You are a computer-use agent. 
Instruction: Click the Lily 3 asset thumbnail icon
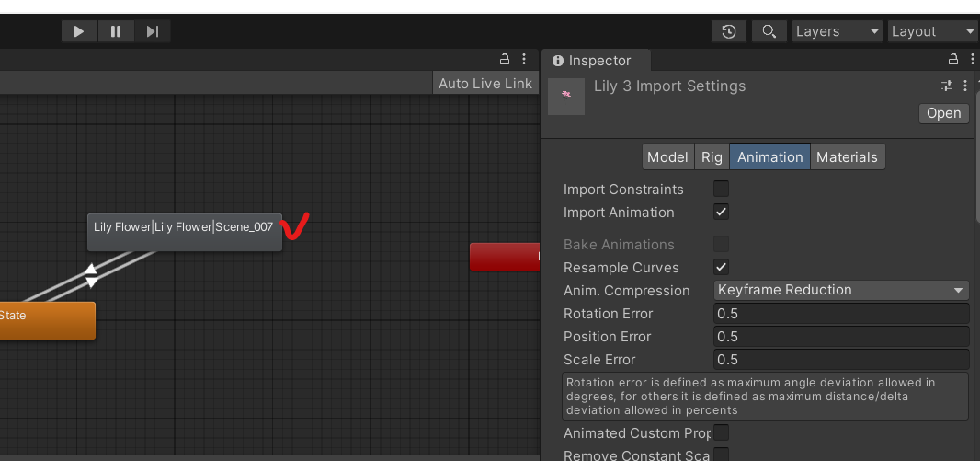tap(566, 97)
